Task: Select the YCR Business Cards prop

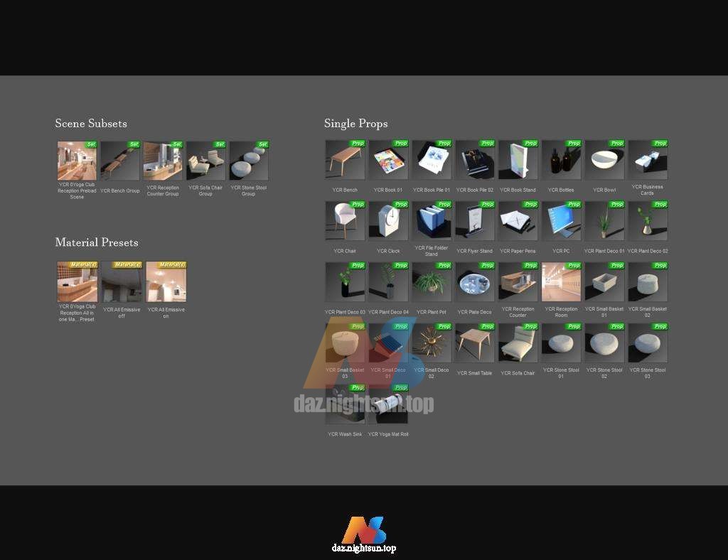Action: point(647,160)
